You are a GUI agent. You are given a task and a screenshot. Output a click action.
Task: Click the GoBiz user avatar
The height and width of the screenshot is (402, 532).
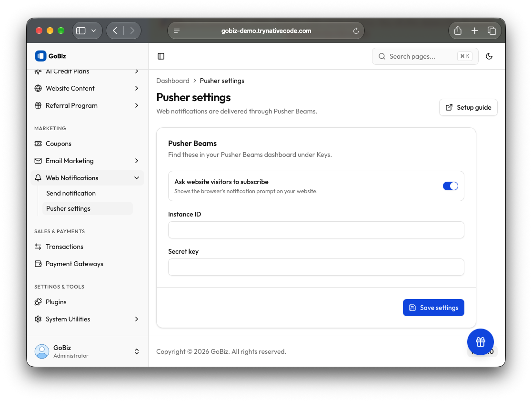click(x=42, y=351)
